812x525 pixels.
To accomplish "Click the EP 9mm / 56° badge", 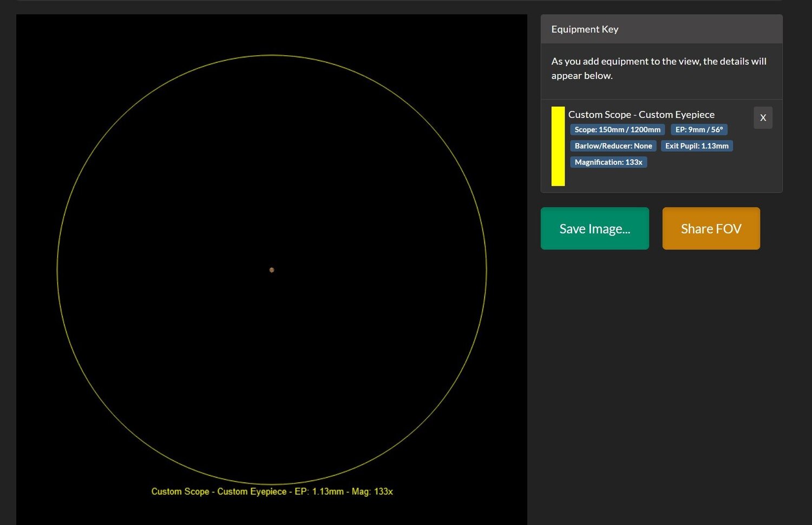I will [x=699, y=129].
